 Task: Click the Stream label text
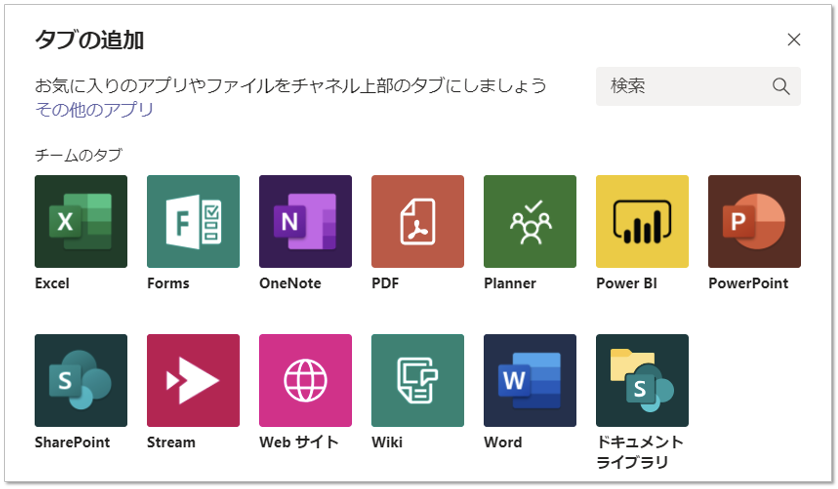(x=172, y=443)
